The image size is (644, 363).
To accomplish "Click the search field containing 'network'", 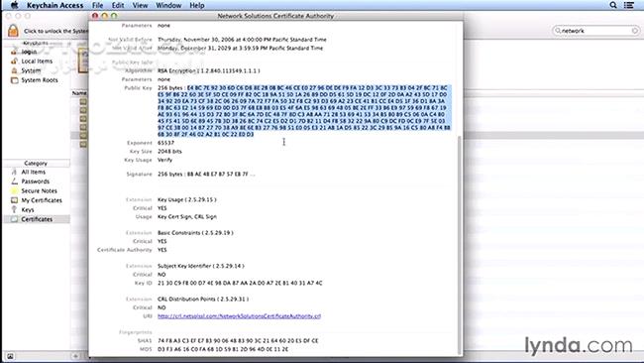I will pyautogui.click(x=595, y=31).
